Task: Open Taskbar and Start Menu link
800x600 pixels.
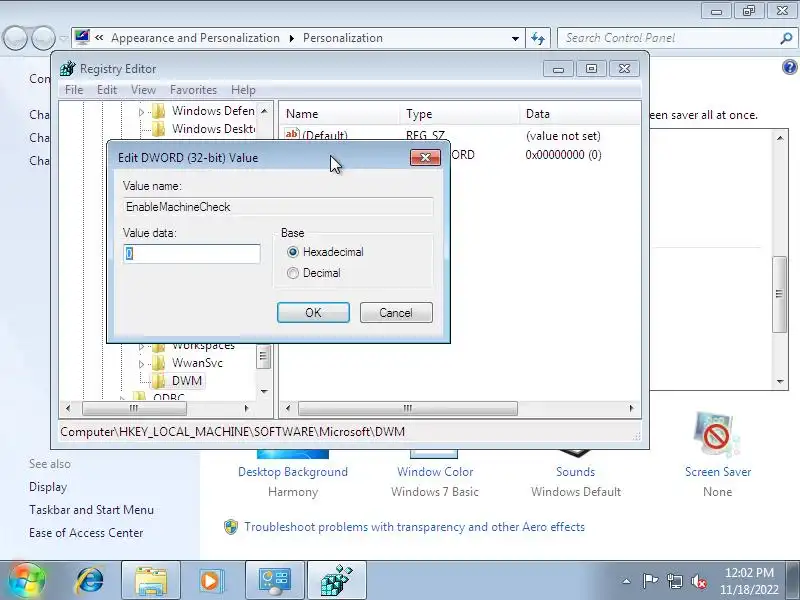Action: (91, 510)
